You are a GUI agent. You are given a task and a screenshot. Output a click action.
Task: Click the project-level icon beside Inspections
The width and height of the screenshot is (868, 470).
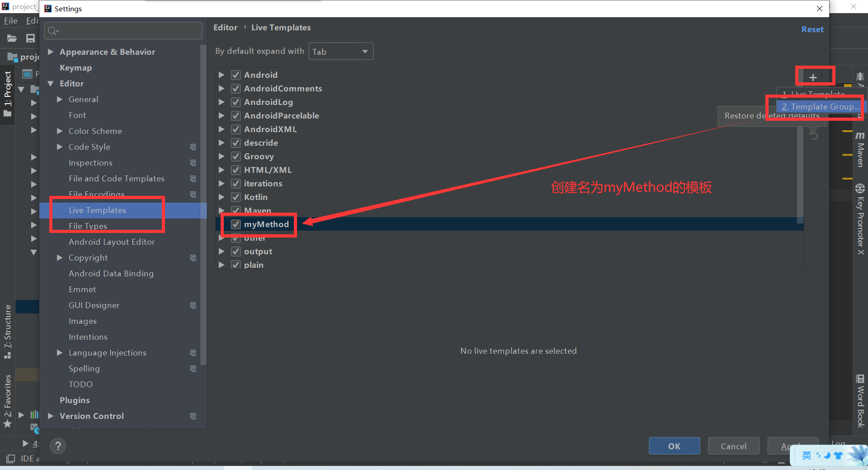pos(193,163)
